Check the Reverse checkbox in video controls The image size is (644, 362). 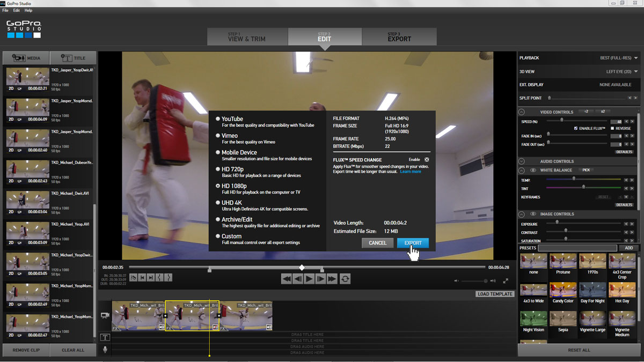pyautogui.click(x=612, y=129)
